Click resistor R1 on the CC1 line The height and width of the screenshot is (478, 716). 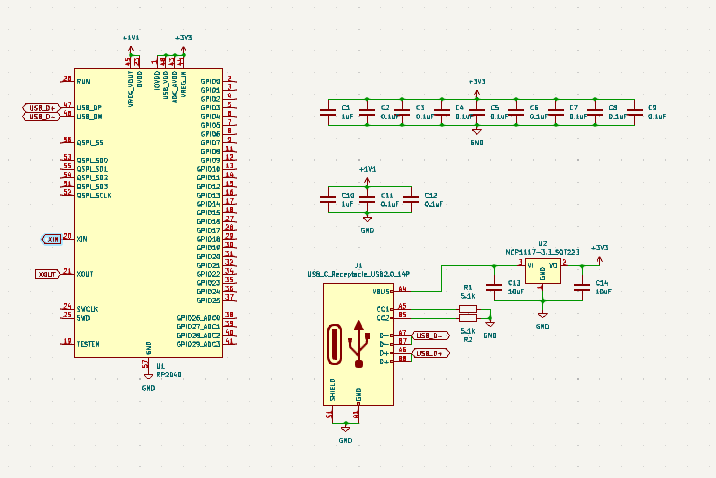pos(467,308)
